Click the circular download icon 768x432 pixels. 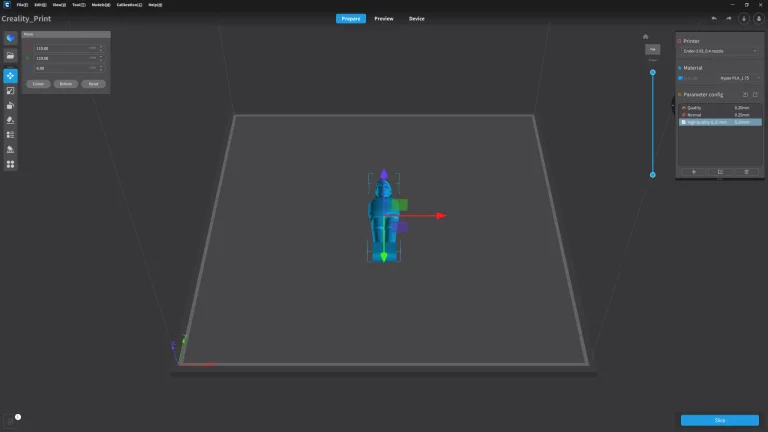(x=744, y=19)
